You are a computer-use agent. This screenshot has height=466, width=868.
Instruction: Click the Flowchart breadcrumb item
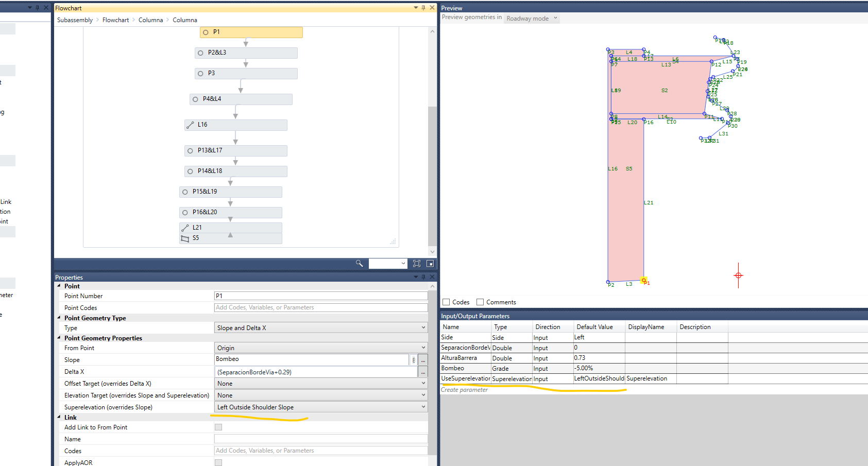(x=115, y=20)
